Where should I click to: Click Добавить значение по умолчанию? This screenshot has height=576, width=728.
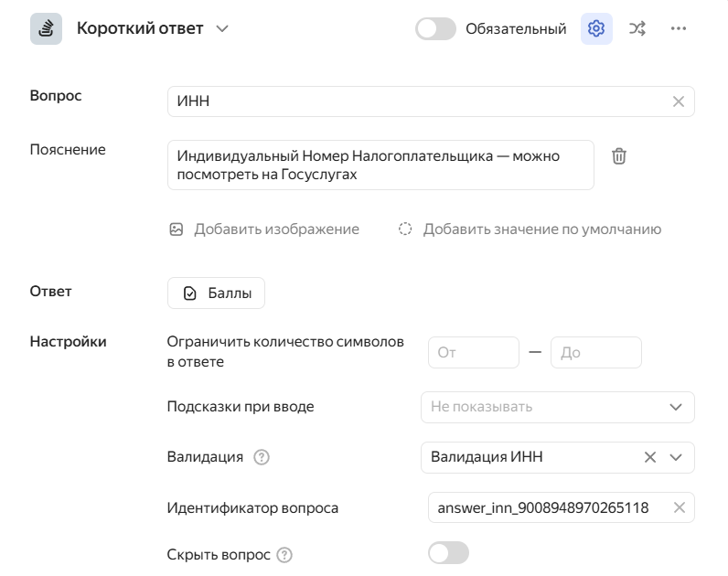click(530, 229)
